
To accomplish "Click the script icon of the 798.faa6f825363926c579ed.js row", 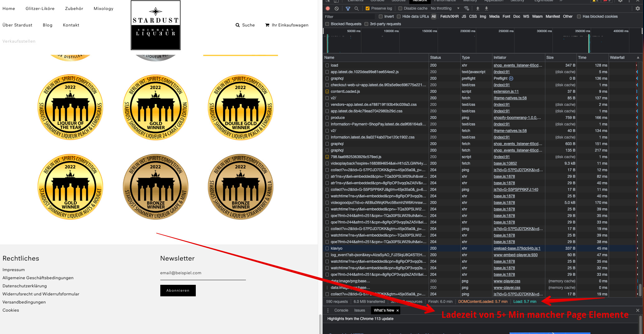I will pos(327,157).
